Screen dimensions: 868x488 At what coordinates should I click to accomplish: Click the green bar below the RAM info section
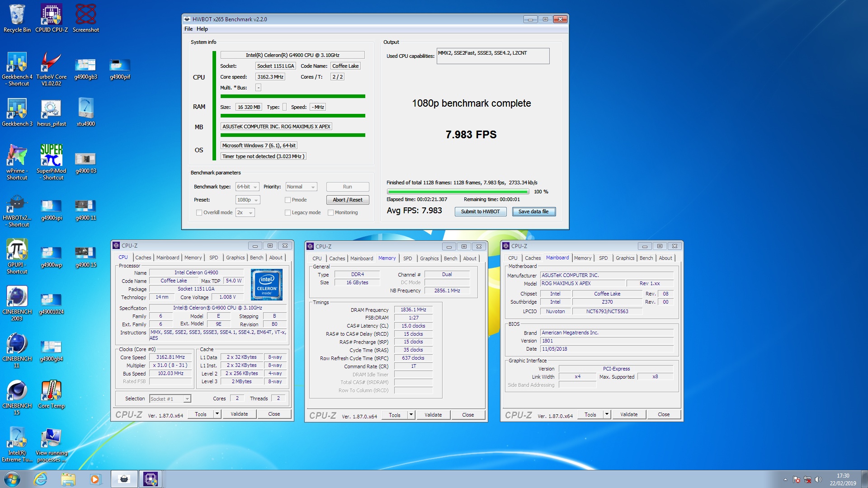click(292, 116)
